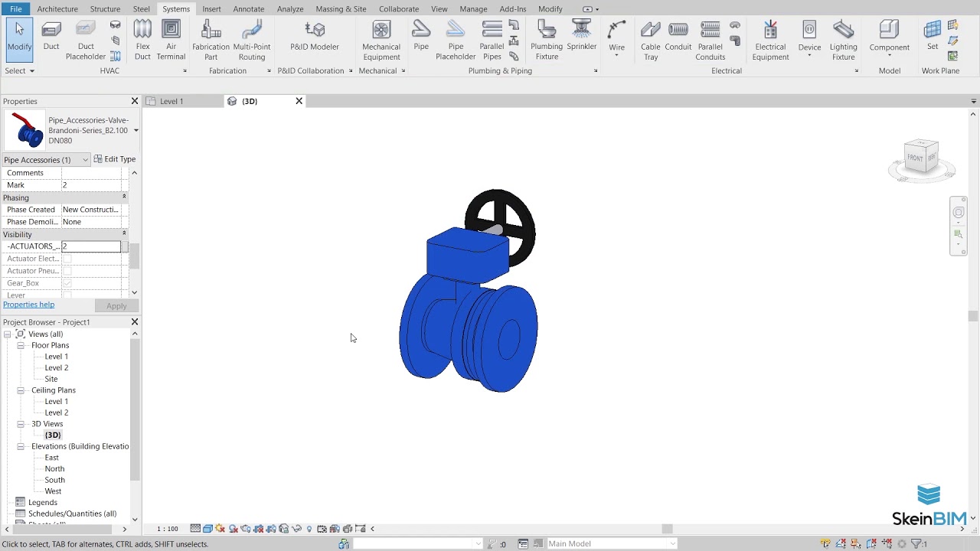Switch to the Manage ribbon tab
This screenshot has width=980, height=551.
coord(473,8)
